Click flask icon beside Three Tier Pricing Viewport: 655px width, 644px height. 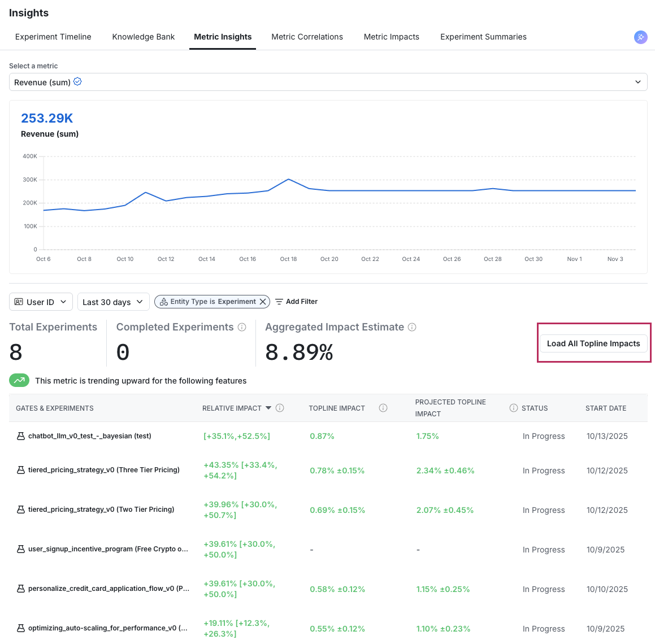[x=20, y=470]
